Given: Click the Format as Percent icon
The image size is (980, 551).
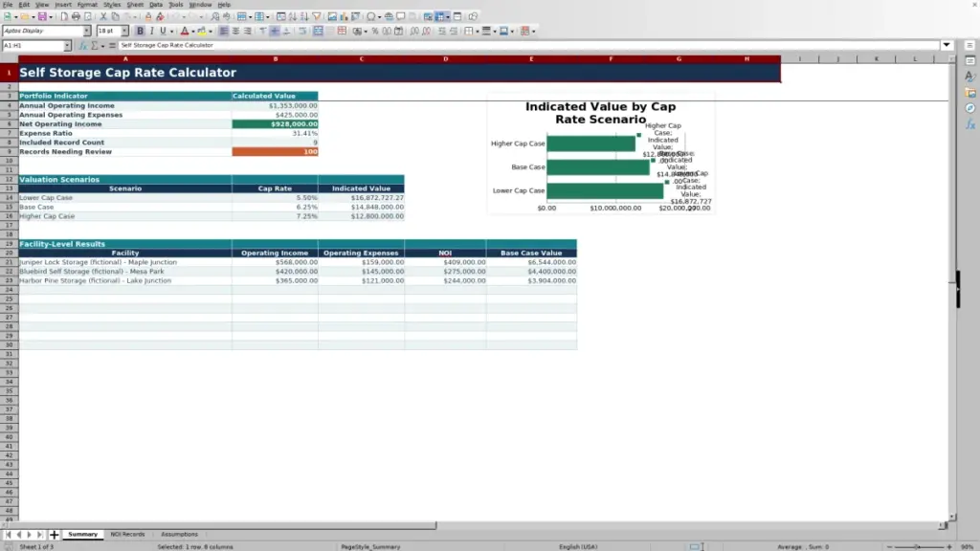Looking at the screenshot, I should [375, 31].
